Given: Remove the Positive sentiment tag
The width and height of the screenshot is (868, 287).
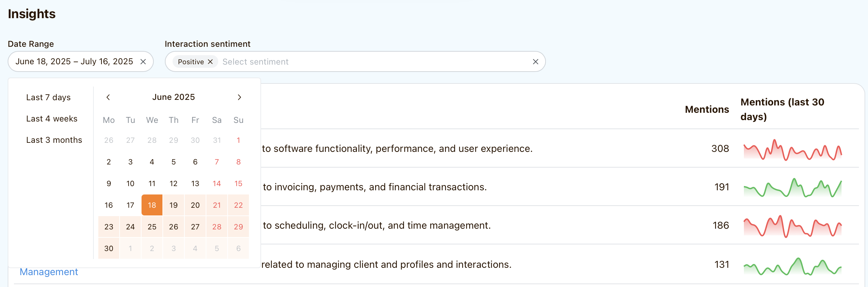Looking at the screenshot, I should coord(210,62).
